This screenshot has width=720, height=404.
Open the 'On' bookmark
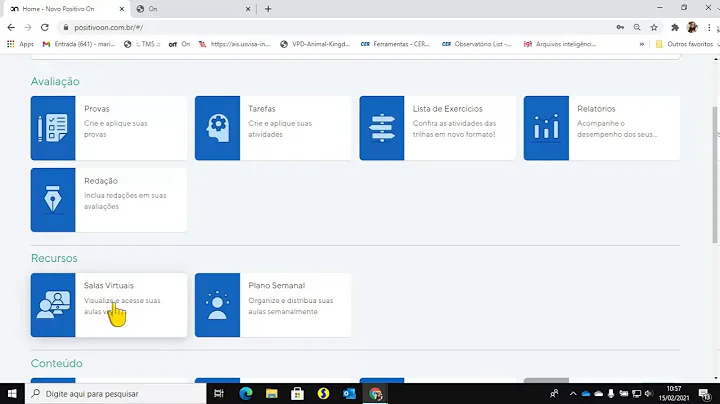point(180,44)
